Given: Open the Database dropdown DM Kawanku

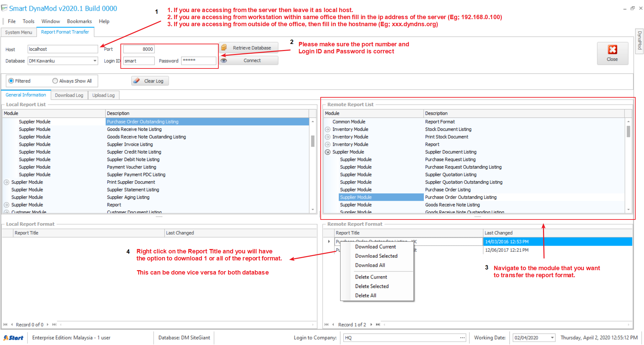Looking at the screenshot, I should pos(95,61).
